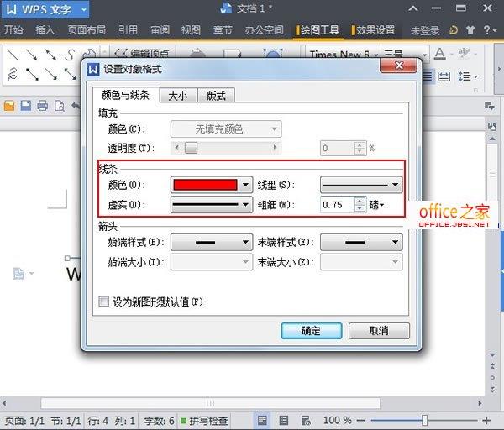Viewport: 504px width, 430px height.
Task: Click the web layout view icon in status bar
Action: click(306, 421)
